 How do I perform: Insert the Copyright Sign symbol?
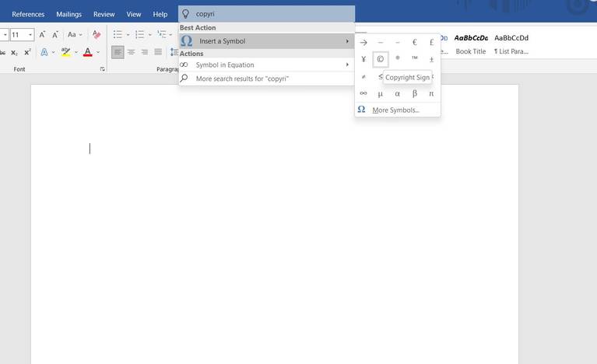[x=380, y=59]
